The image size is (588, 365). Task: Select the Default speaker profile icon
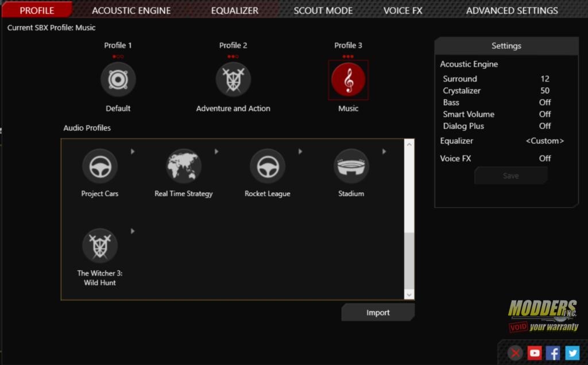[118, 80]
